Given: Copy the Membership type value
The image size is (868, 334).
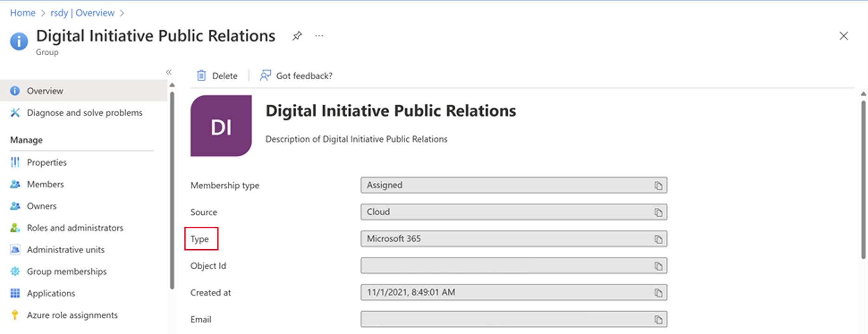Looking at the screenshot, I should point(658,186).
